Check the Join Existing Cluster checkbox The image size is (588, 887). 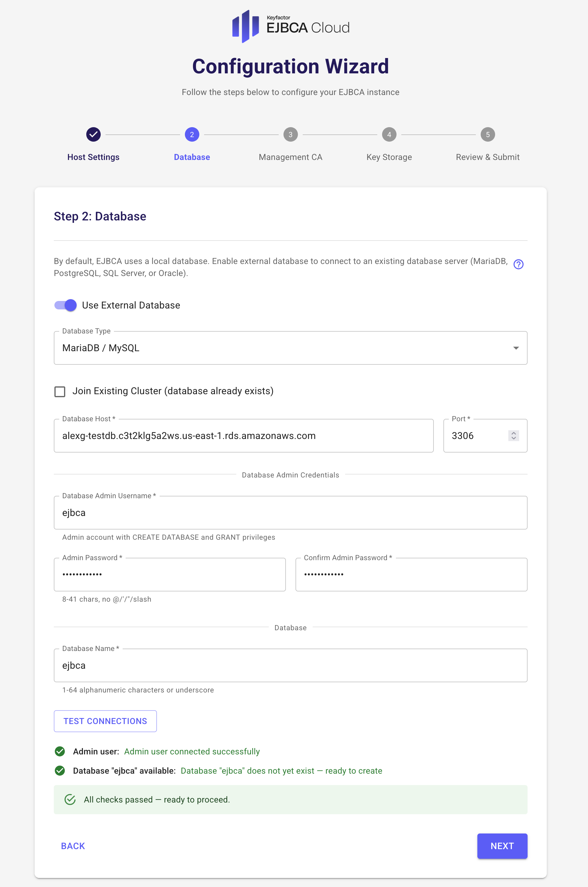coord(60,391)
